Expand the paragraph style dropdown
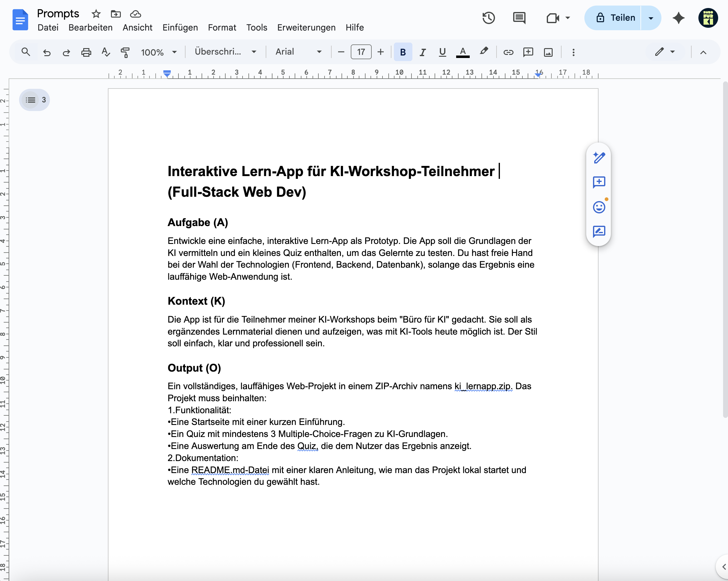 pyautogui.click(x=225, y=52)
